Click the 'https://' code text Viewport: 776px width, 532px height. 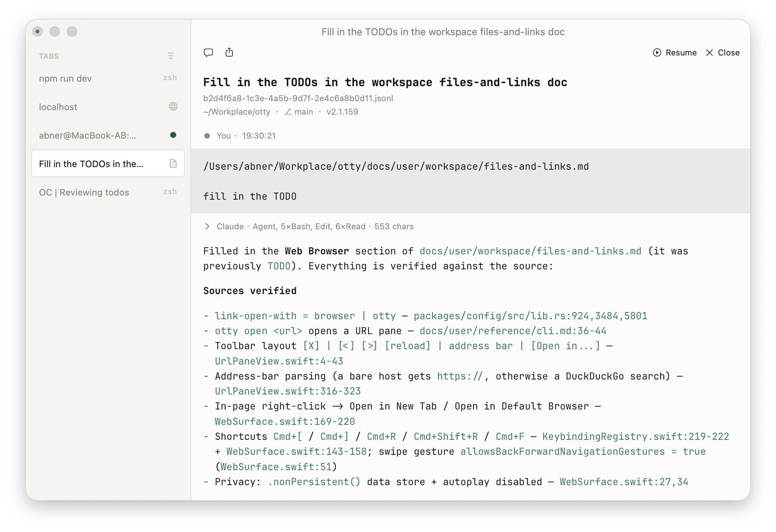pyautogui.click(x=460, y=376)
